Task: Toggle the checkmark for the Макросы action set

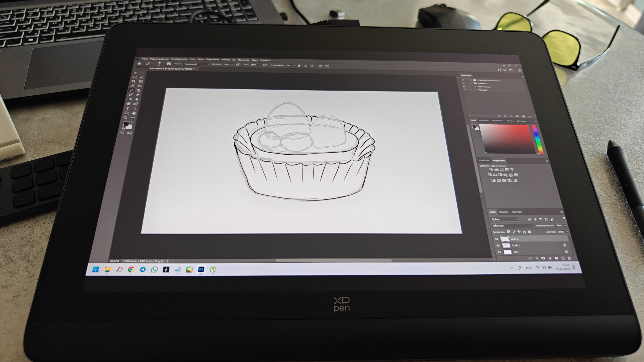Action: click(x=464, y=83)
